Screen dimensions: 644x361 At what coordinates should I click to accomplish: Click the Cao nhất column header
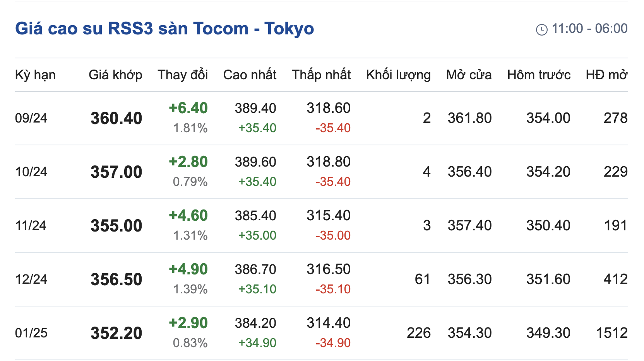point(250,75)
